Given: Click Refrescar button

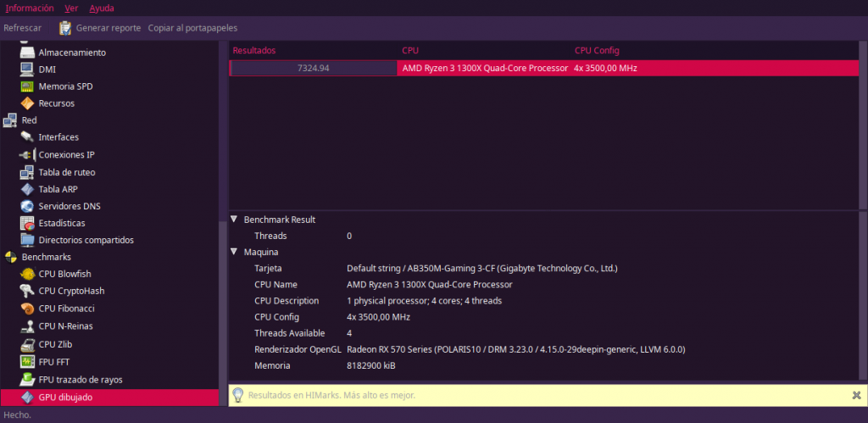Looking at the screenshot, I should click(22, 28).
